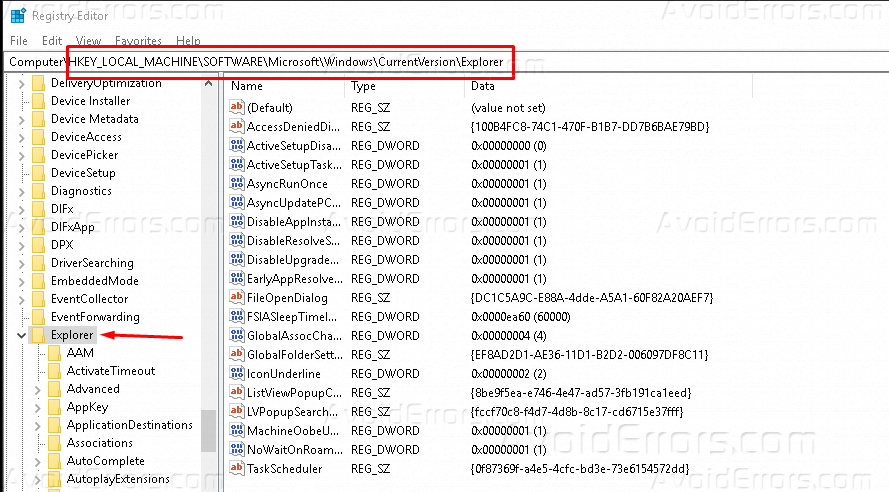The height and width of the screenshot is (492, 889).
Task: Open the File menu
Action: 19,41
